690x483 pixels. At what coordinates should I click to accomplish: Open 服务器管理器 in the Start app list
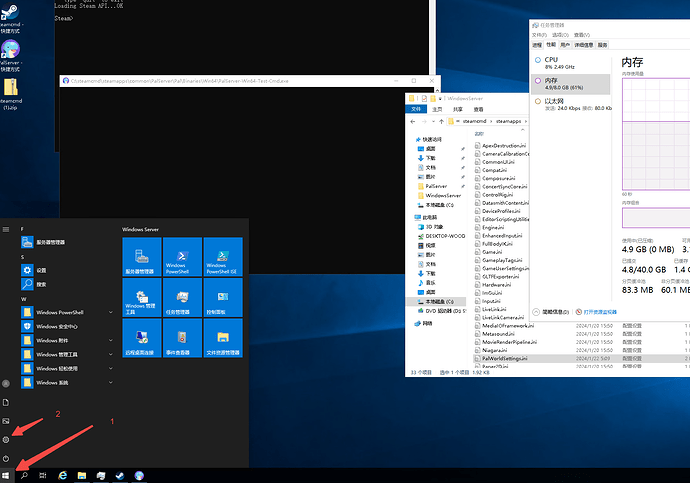[66, 242]
